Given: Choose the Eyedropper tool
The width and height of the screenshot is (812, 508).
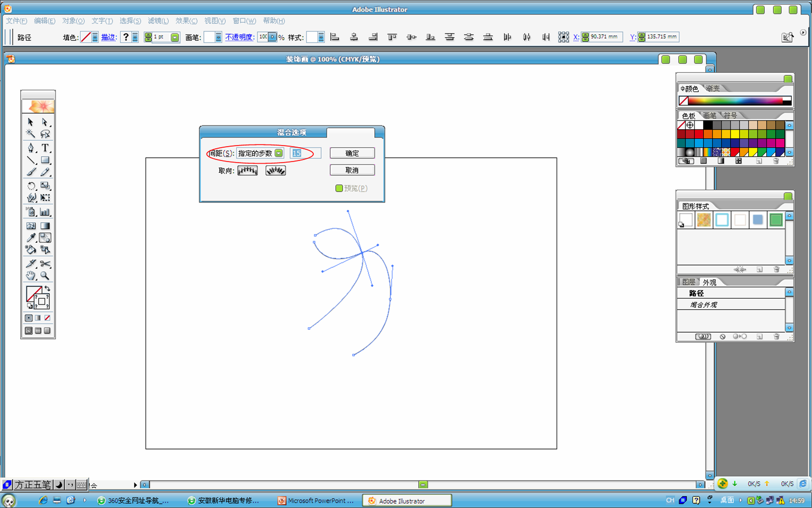Looking at the screenshot, I should pyautogui.click(x=31, y=238).
